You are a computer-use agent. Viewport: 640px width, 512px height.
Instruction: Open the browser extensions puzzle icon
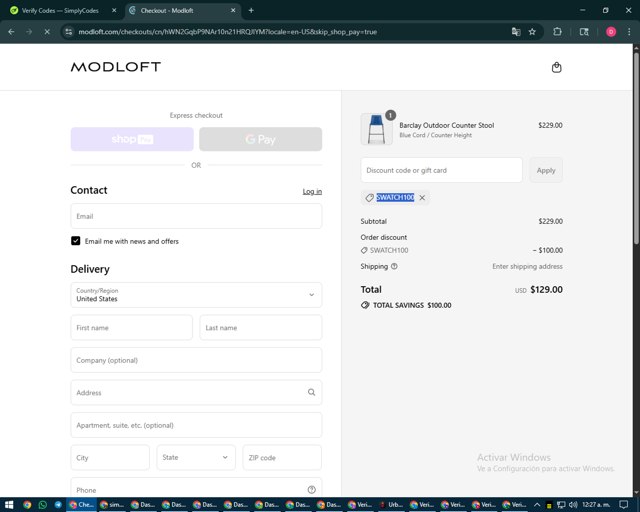pos(557,32)
